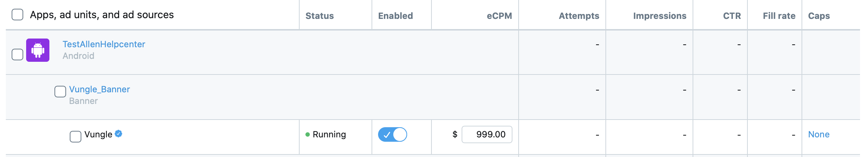868x157 pixels.
Task: Click the CTR column header
Action: click(x=732, y=16)
